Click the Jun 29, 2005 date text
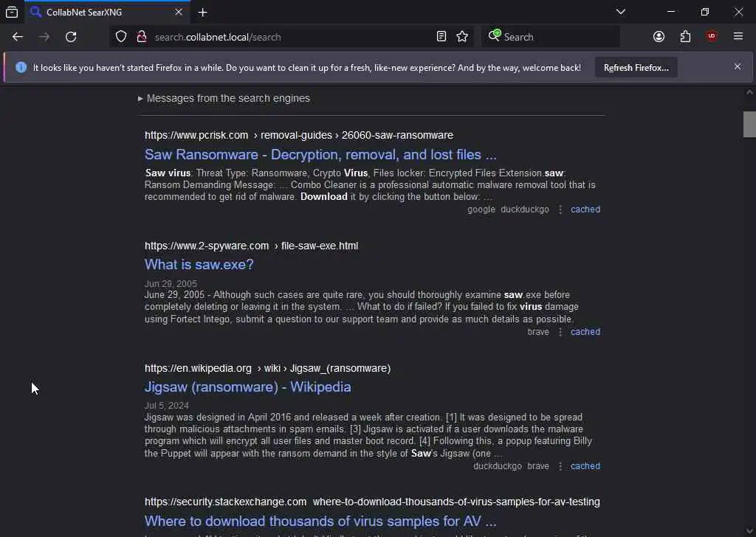This screenshot has height=537, width=756. pos(171,284)
